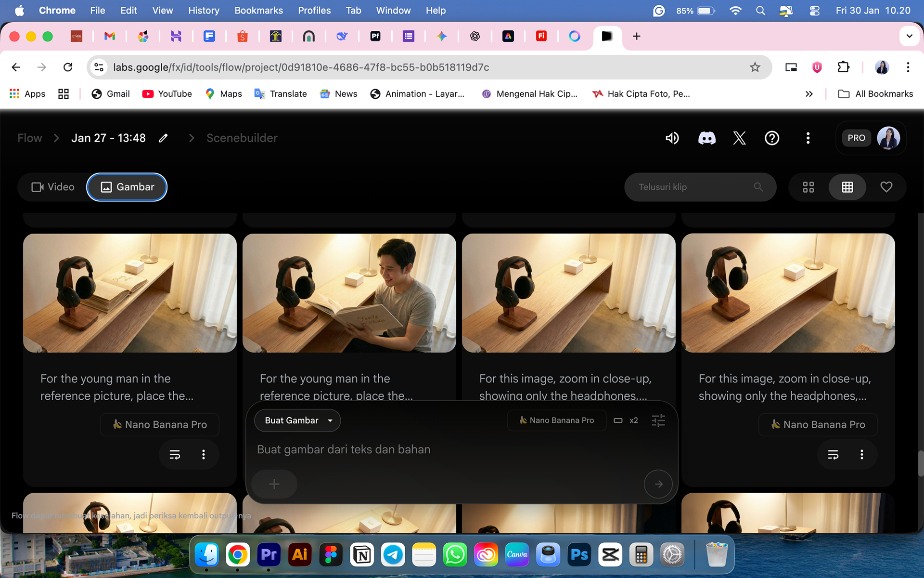Mute sound with the speaker icon
This screenshot has width=924, height=578.
[x=672, y=138]
